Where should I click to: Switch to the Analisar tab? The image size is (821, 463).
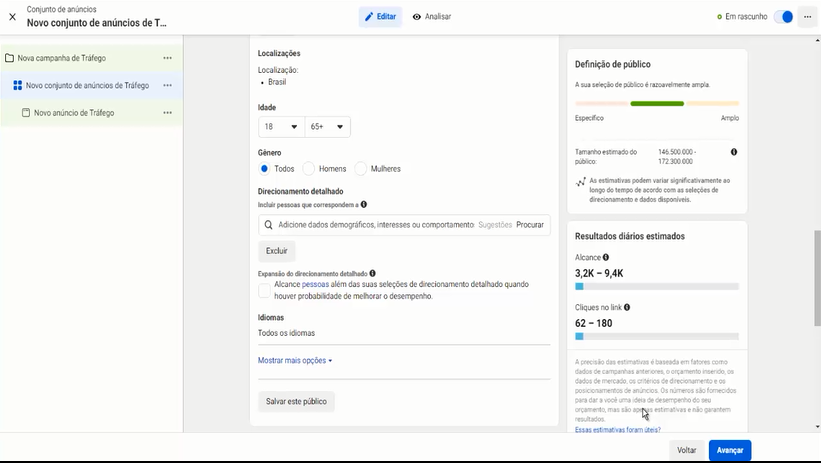[432, 17]
